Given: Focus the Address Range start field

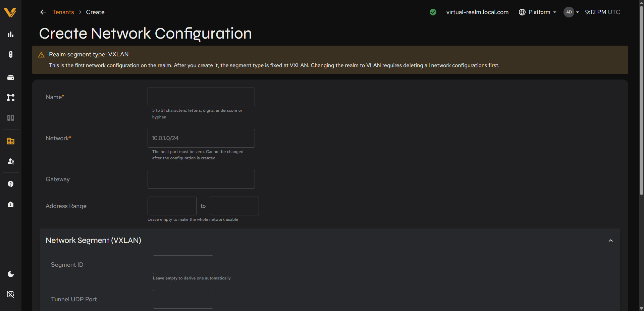Looking at the screenshot, I should pos(172,206).
